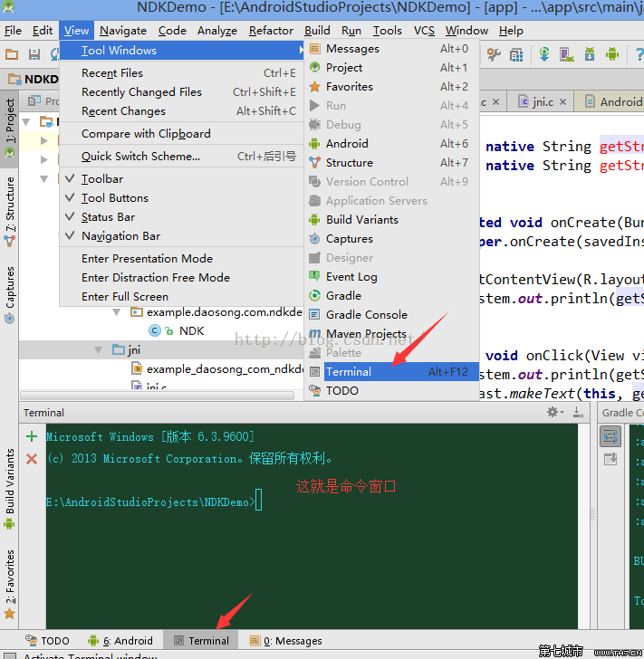Toggle the 7: Structure side panel
The height and width of the screenshot is (659, 644).
pos(9,211)
